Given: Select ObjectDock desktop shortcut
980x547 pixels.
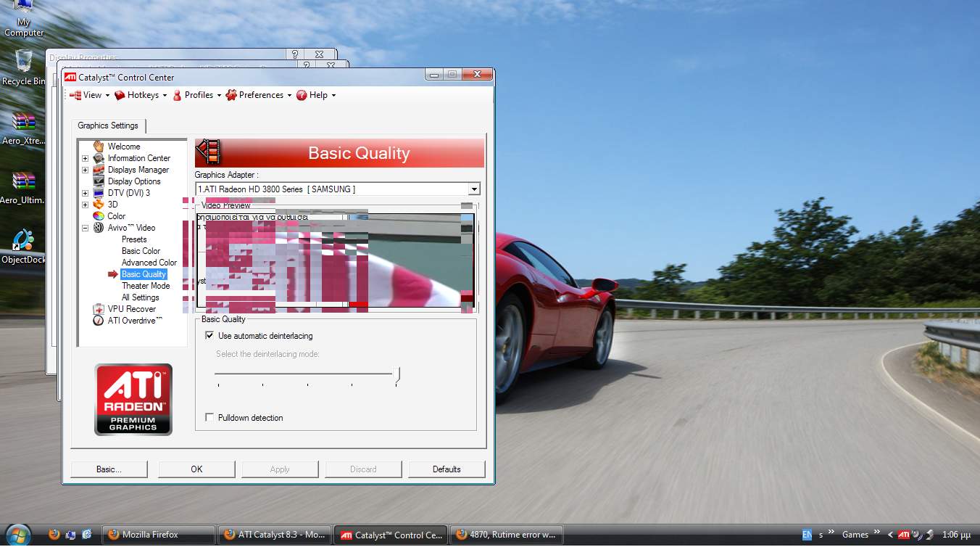Looking at the screenshot, I should tap(23, 246).
